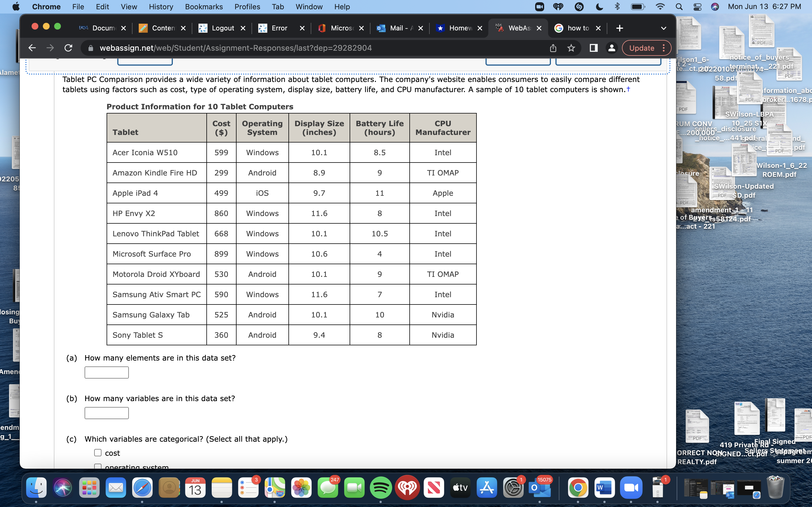
Task: Click the side panel icon next to bookmarks star
Action: pyautogui.click(x=593, y=48)
